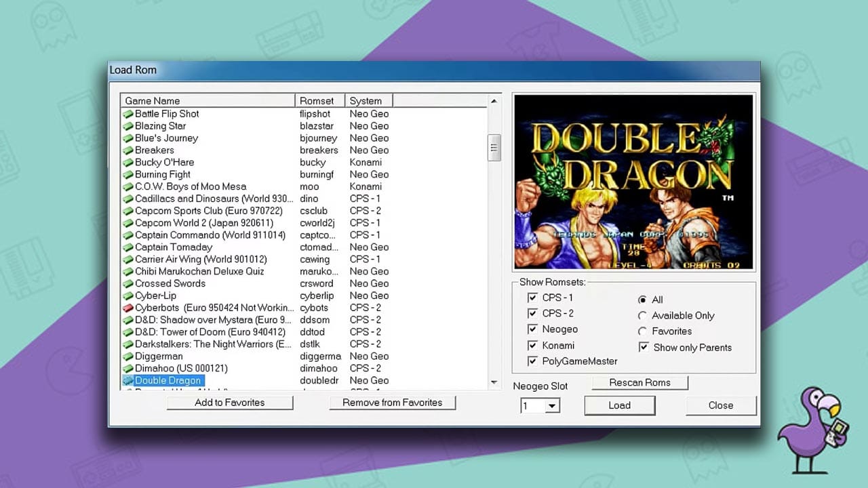Image resolution: width=868 pixels, height=488 pixels.
Task: Click the green icon beside Bucky O'Hare
Action: tap(127, 163)
